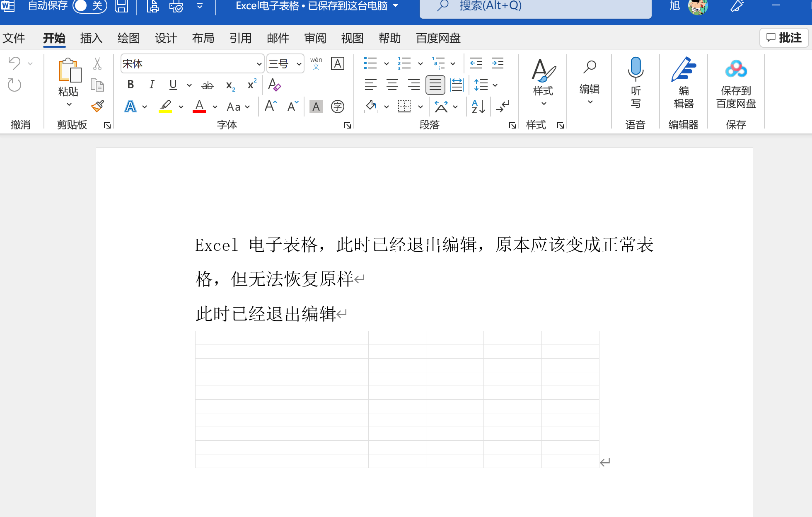Apply the yellow text highlight color
The height and width of the screenshot is (517, 812).
tap(165, 107)
